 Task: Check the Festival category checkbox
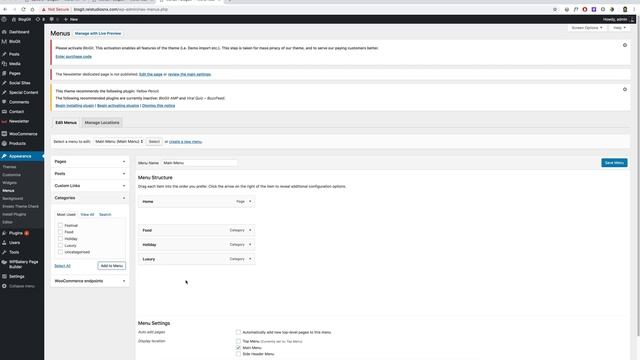click(x=60, y=225)
